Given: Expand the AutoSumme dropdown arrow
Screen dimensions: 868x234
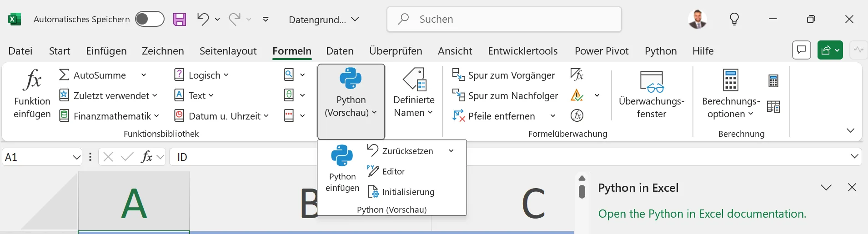Looking at the screenshot, I should 144,75.
